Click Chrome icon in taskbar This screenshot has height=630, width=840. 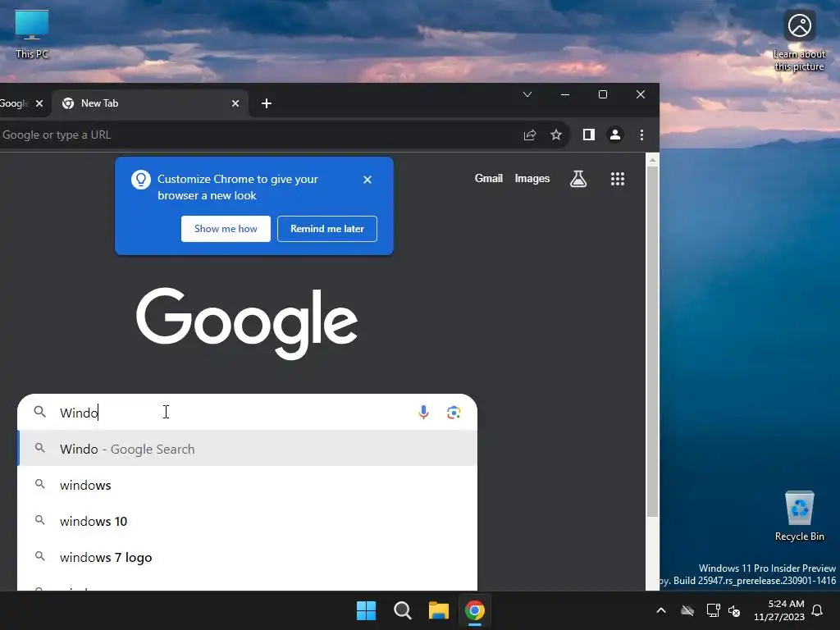point(475,610)
